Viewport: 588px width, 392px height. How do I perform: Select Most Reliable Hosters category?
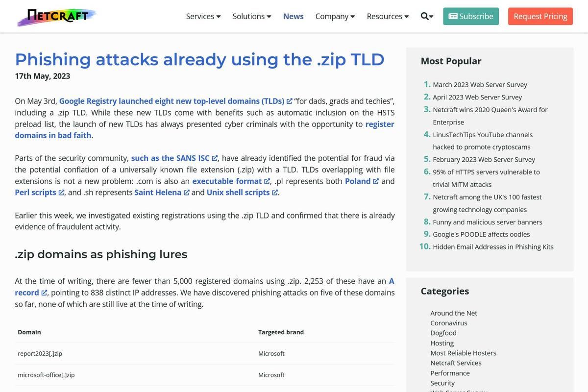(x=463, y=353)
